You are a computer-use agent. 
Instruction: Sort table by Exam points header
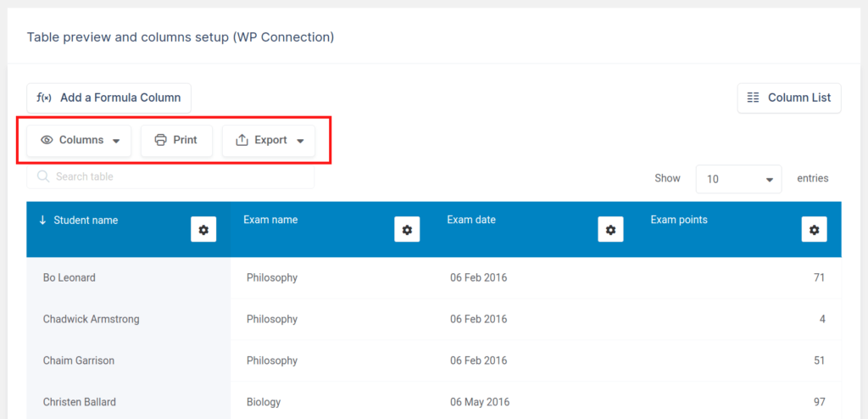pyautogui.click(x=679, y=220)
